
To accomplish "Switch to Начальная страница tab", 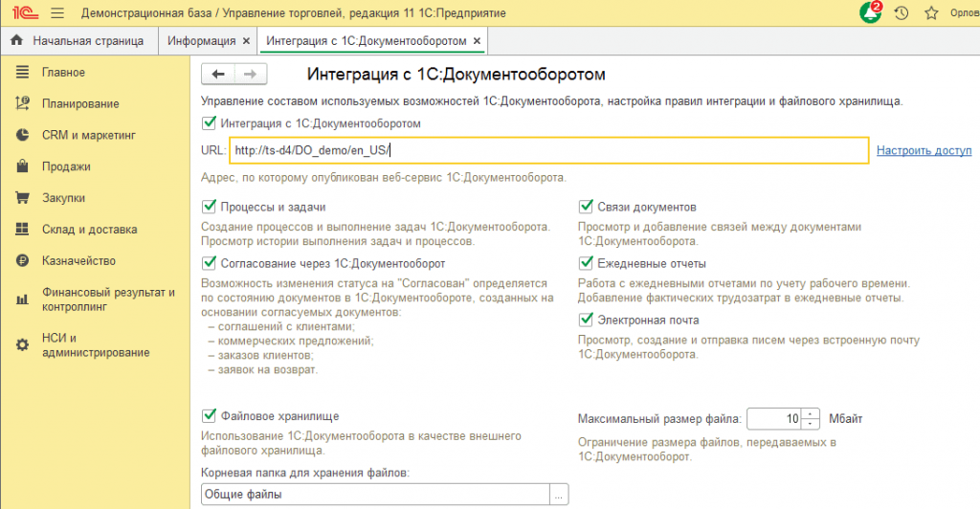I will [88, 40].
